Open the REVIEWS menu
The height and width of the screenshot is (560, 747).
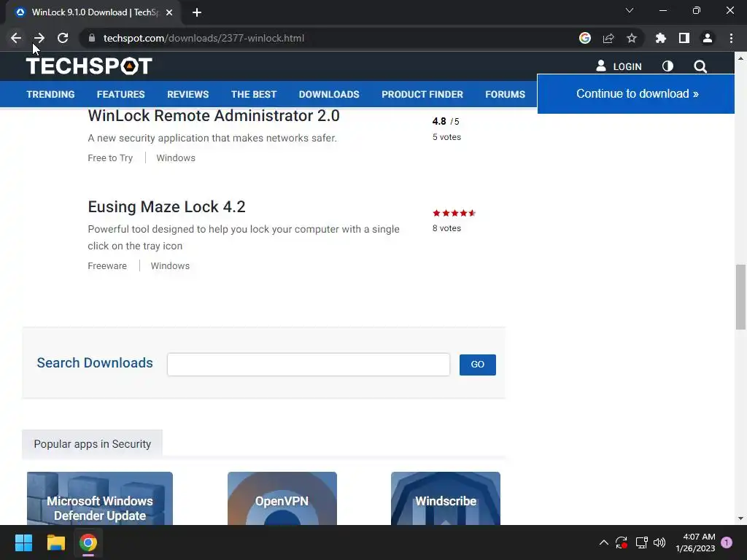pyautogui.click(x=187, y=94)
